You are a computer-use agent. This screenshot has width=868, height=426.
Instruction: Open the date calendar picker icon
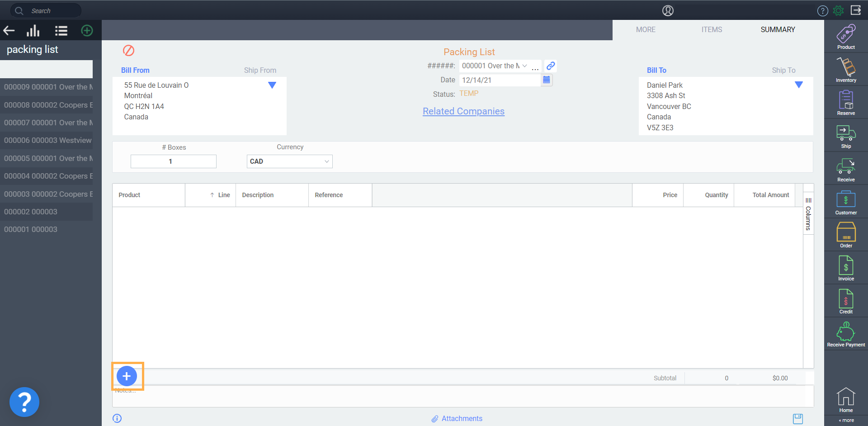[547, 80]
